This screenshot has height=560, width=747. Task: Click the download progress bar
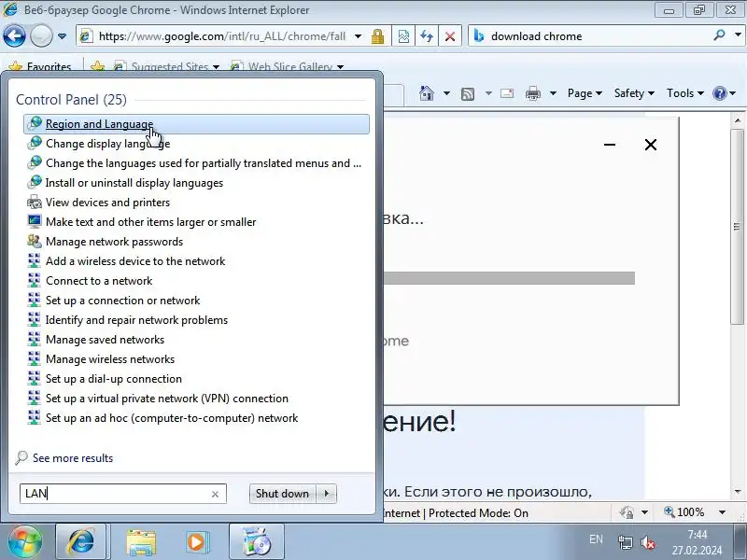[509, 278]
